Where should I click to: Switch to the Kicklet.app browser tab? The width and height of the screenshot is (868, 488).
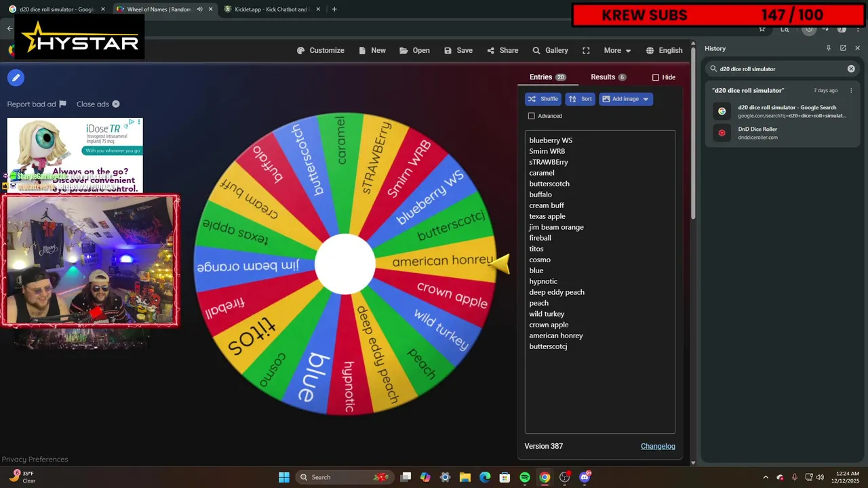pyautogui.click(x=271, y=9)
